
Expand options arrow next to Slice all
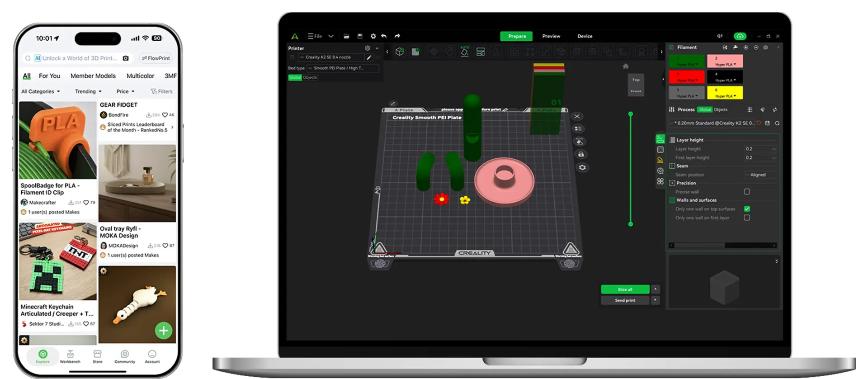coord(655,289)
